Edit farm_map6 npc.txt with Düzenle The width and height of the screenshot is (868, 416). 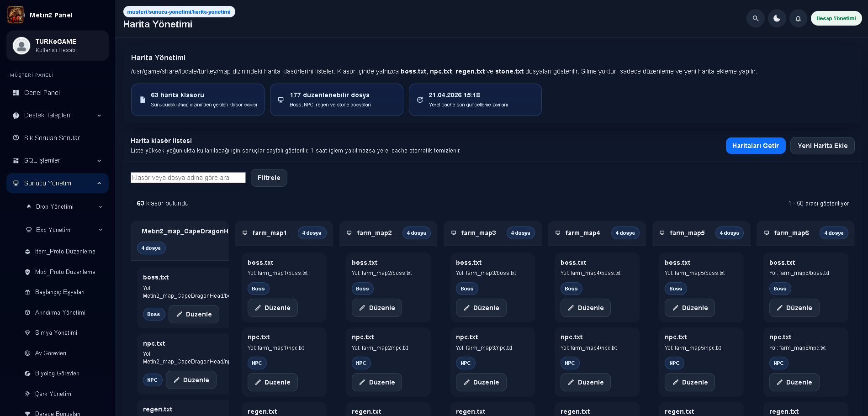click(x=794, y=382)
